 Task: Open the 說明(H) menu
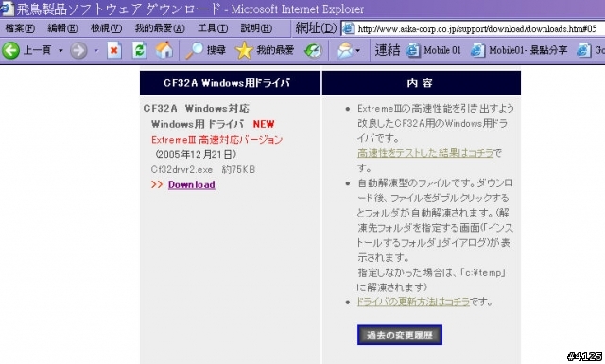[x=256, y=28]
